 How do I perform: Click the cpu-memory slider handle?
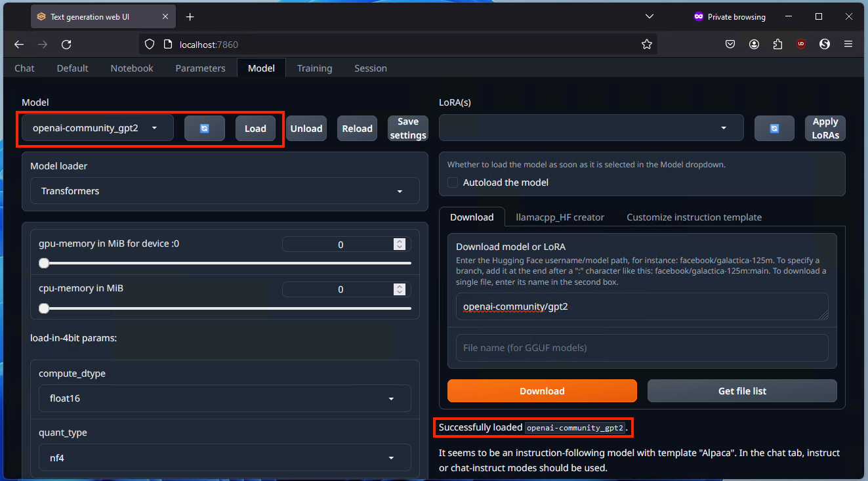click(44, 308)
